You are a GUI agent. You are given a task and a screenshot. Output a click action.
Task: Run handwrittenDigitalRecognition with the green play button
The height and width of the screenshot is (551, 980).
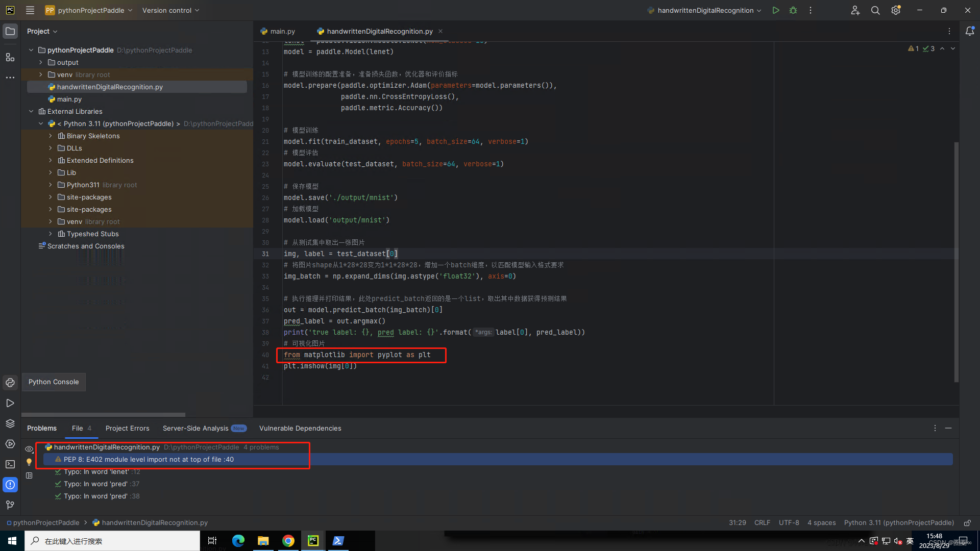[x=775, y=10]
